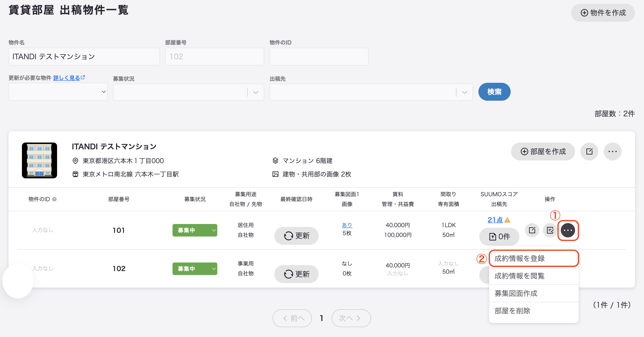Click the マンション 6階建 text
Viewport: 644px width, 337px height.
point(307,161)
